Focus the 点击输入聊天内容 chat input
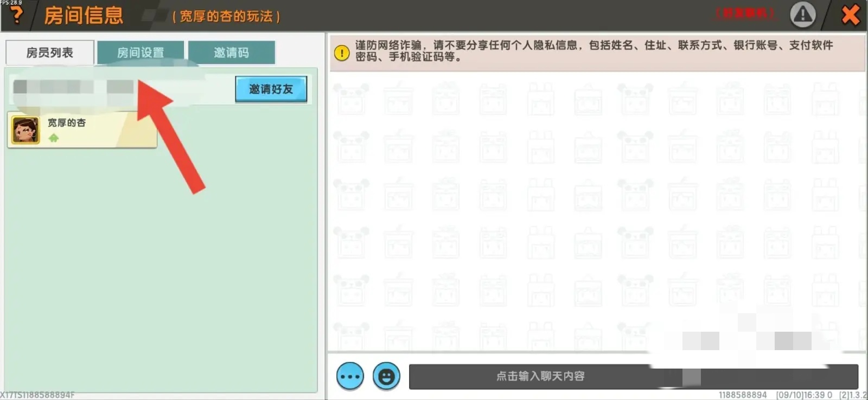 (x=540, y=376)
